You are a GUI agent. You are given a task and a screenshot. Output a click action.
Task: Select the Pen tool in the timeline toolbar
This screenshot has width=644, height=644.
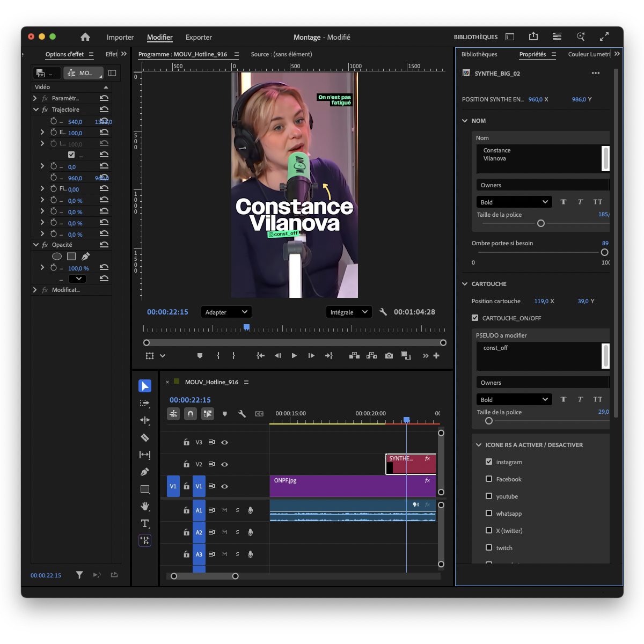pos(145,472)
